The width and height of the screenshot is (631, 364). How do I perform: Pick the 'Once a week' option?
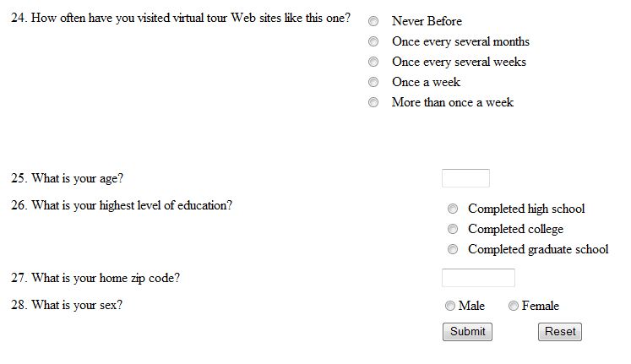(373, 82)
